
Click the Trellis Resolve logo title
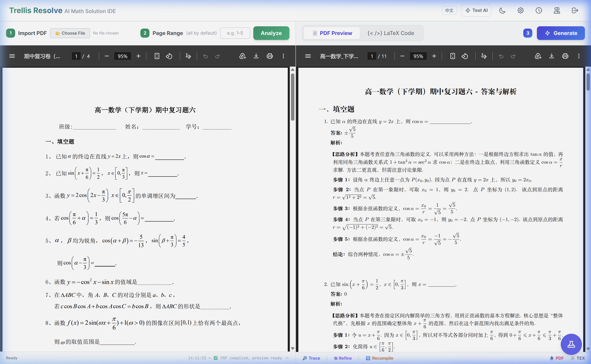pos(36,11)
